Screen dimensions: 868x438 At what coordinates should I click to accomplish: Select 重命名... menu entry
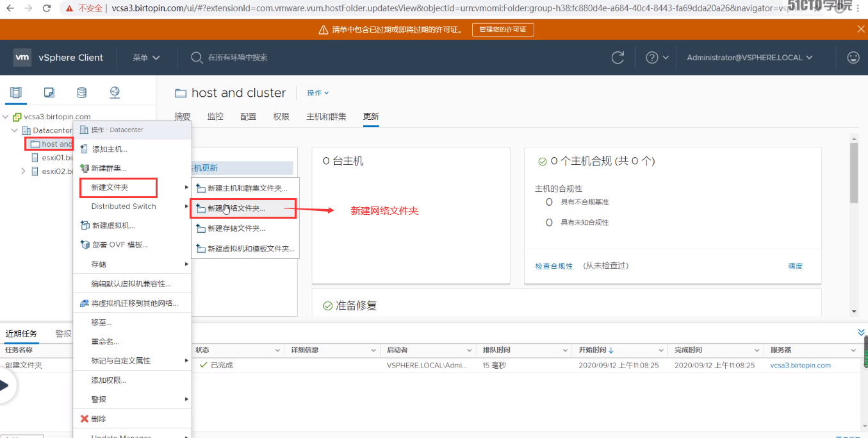click(x=133, y=342)
